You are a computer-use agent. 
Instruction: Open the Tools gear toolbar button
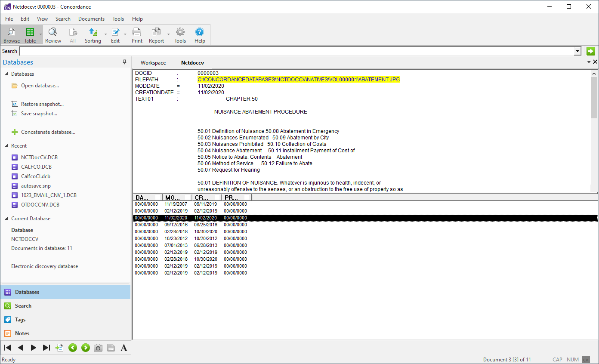(x=180, y=35)
